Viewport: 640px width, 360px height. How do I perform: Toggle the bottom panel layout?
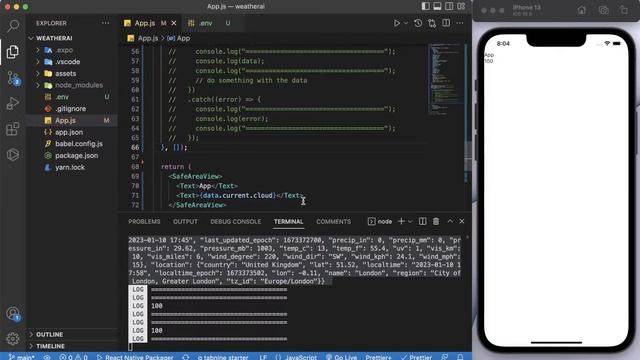pyautogui.click(x=437, y=6)
